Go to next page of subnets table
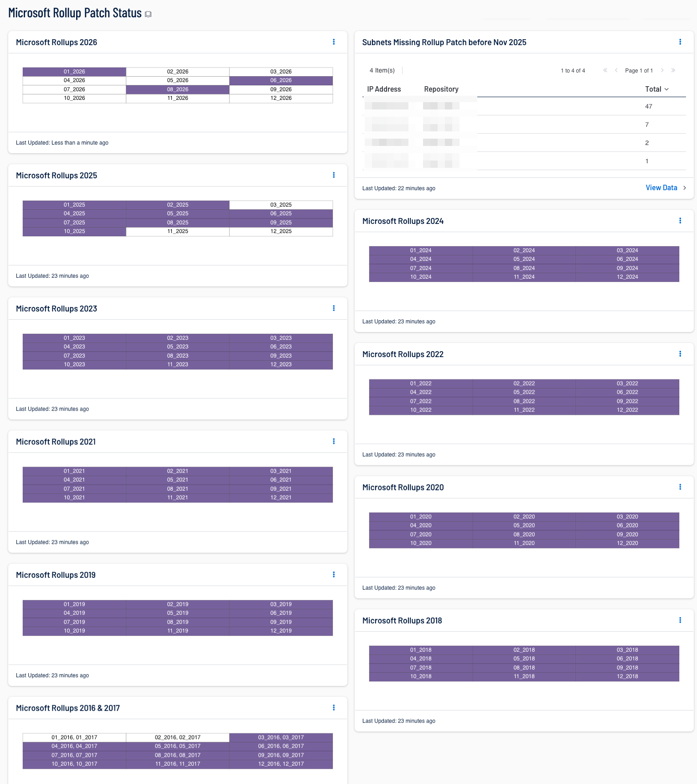 [x=662, y=70]
